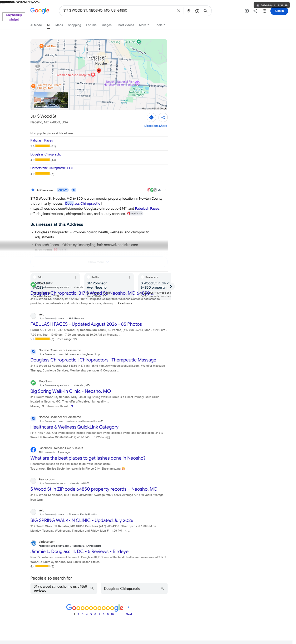
Task: Open 'Douglass Chiropractic | Chiropractors' Chamber result
Action: 93,360
